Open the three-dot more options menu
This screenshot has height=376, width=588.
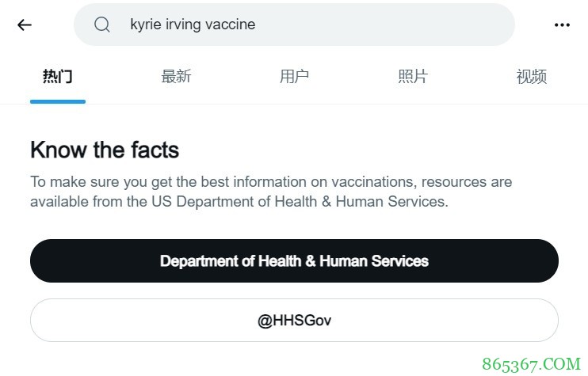562,25
